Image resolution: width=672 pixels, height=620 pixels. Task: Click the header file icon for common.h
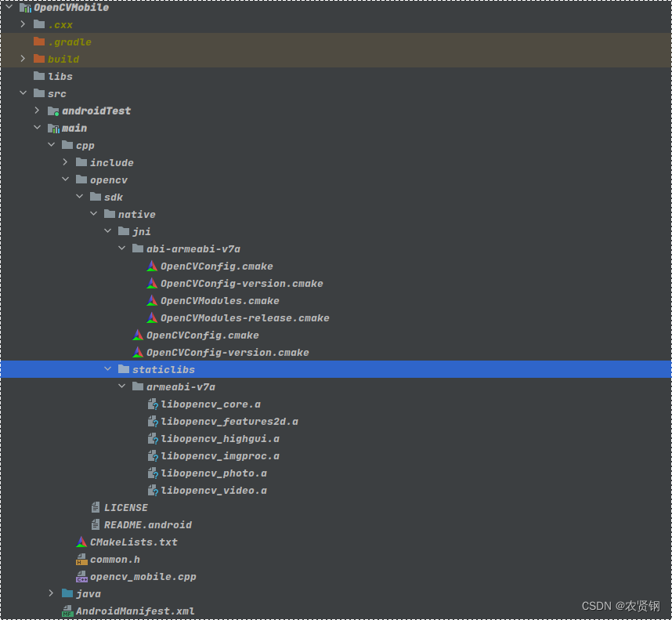click(81, 560)
